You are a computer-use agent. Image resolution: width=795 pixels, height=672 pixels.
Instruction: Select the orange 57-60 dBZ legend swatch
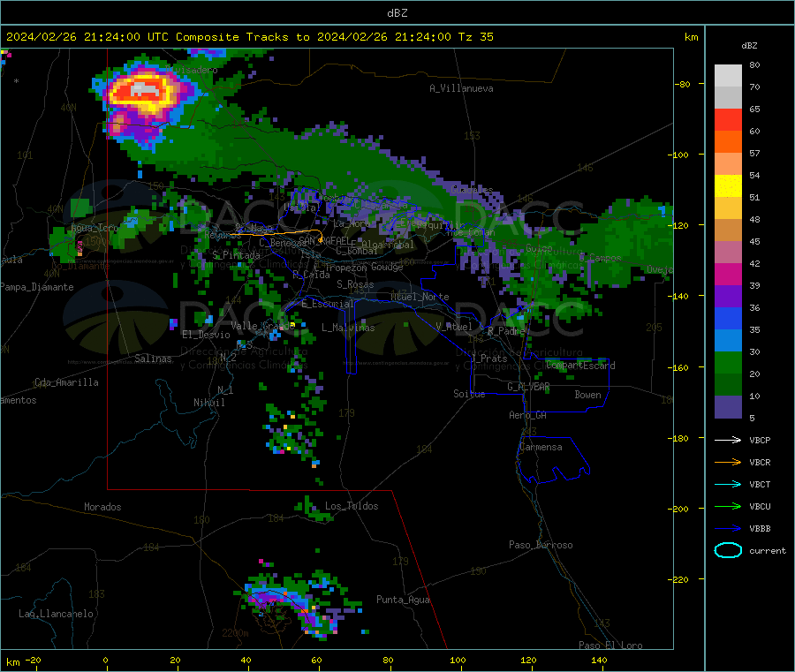tap(728, 142)
